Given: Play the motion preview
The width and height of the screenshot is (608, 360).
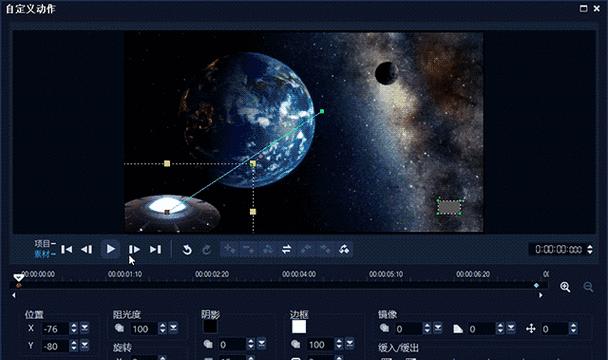Looking at the screenshot, I should tap(111, 249).
